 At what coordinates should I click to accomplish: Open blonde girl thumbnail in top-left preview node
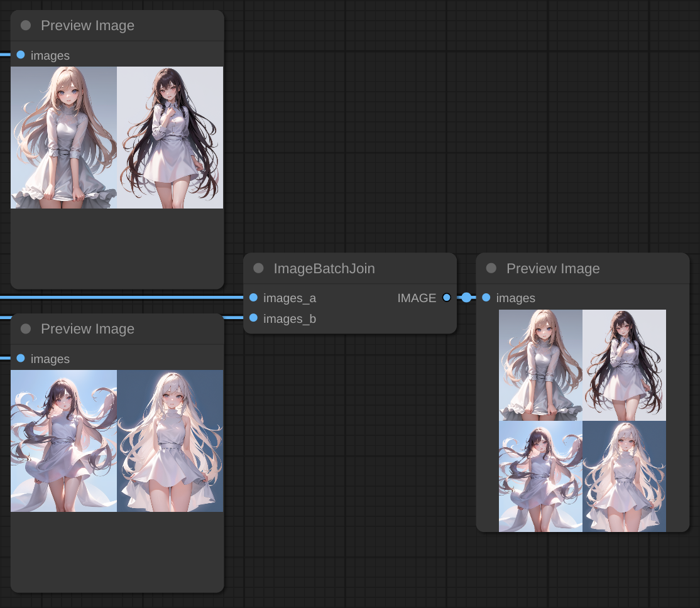pyautogui.click(x=64, y=137)
